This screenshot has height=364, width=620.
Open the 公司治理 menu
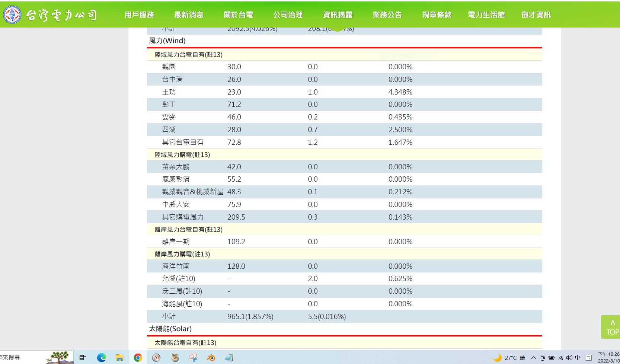coord(288,15)
